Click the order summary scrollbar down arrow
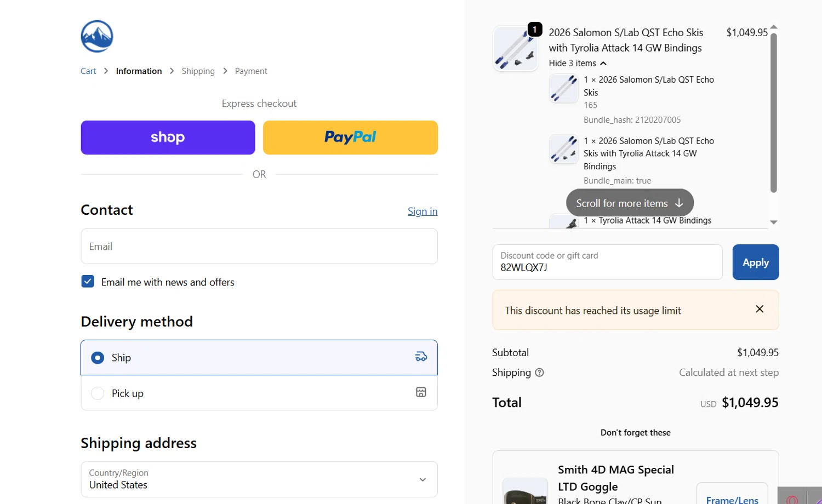Viewport: 822px width, 504px height. point(773,222)
